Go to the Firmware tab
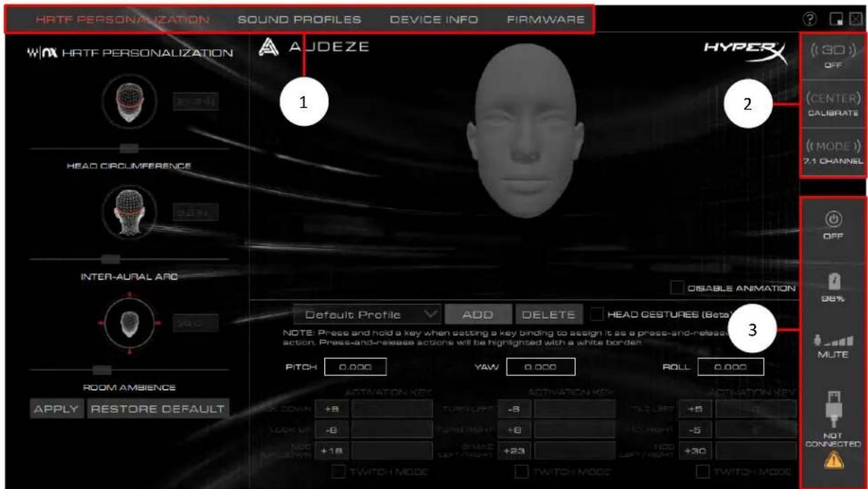868x489 pixels. [546, 20]
